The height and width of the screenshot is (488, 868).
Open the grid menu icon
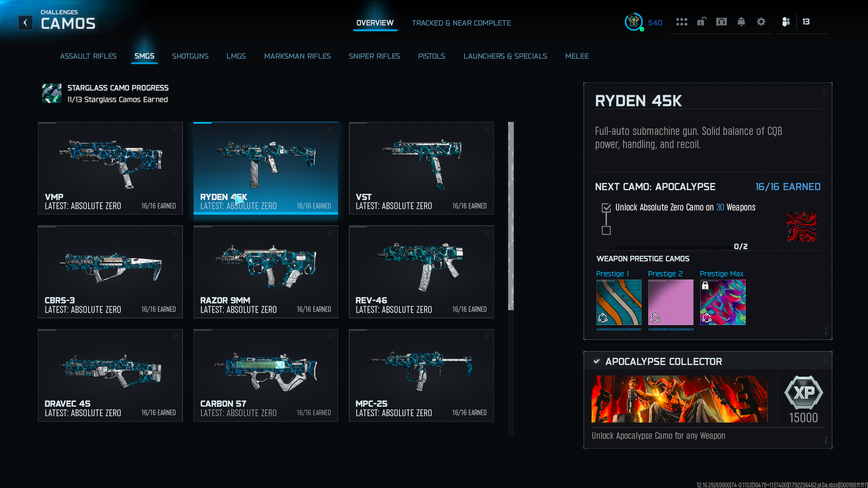(x=682, y=22)
